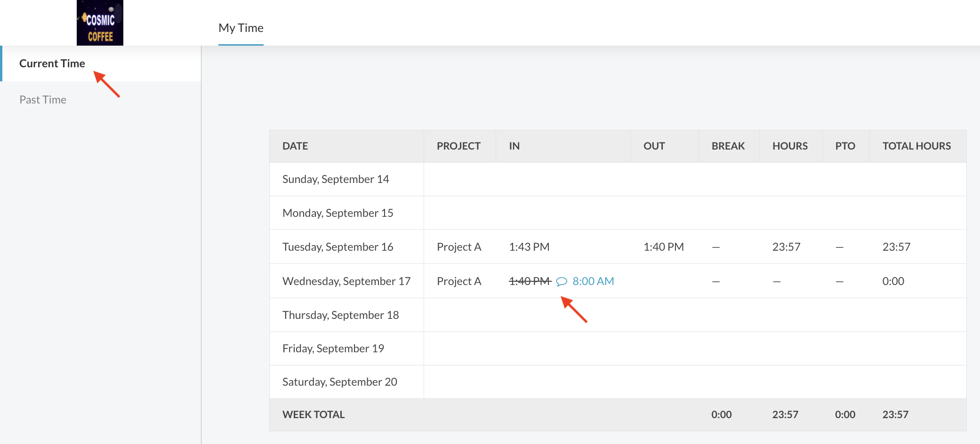Viewport: 980px width, 444px height.
Task: Click the 8:00 AM edited time link
Action: pos(593,281)
